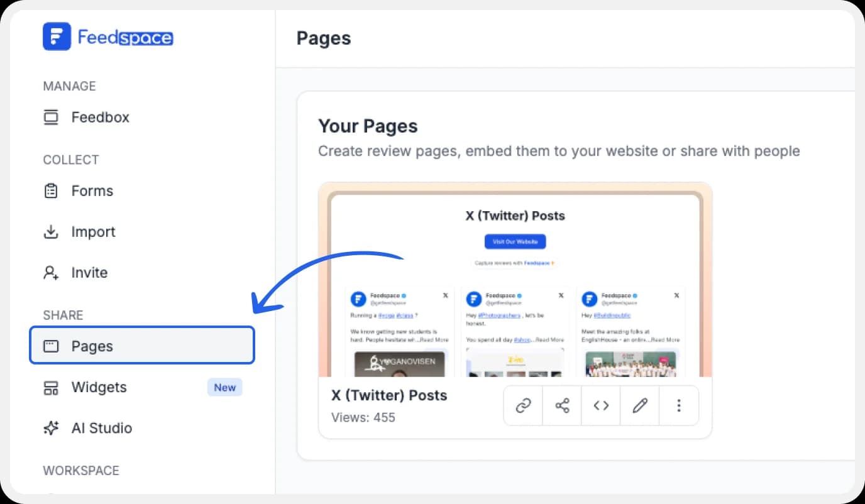
Task: Select the Forms clipboard icon
Action: 50,190
